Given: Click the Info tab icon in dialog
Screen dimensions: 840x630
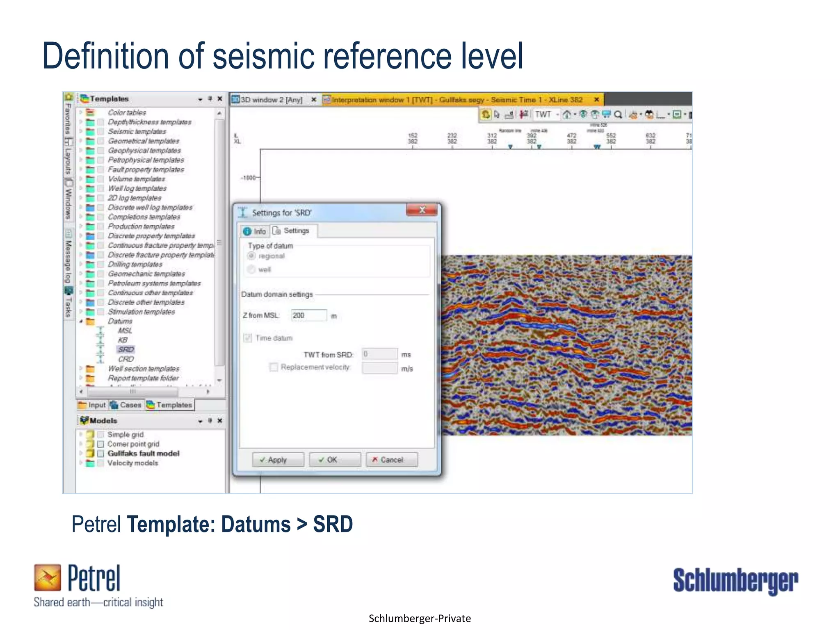Looking at the screenshot, I should [x=247, y=231].
